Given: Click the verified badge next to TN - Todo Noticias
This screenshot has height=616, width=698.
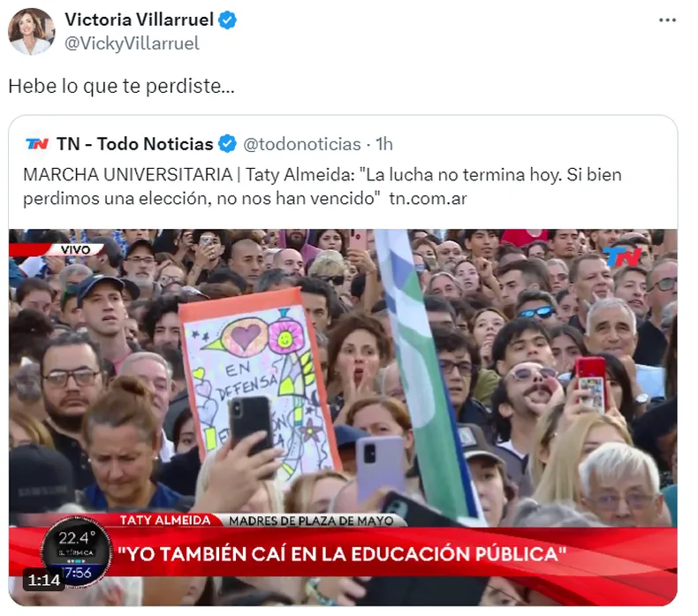Looking at the screenshot, I should click(x=228, y=144).
